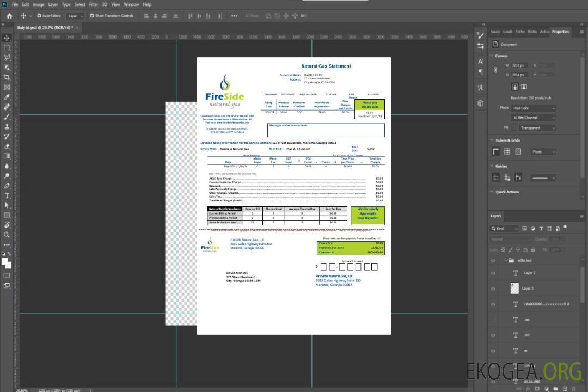Collapse the 'edite text' group
This screenshot has height=392, width=588.
[506, 260]
